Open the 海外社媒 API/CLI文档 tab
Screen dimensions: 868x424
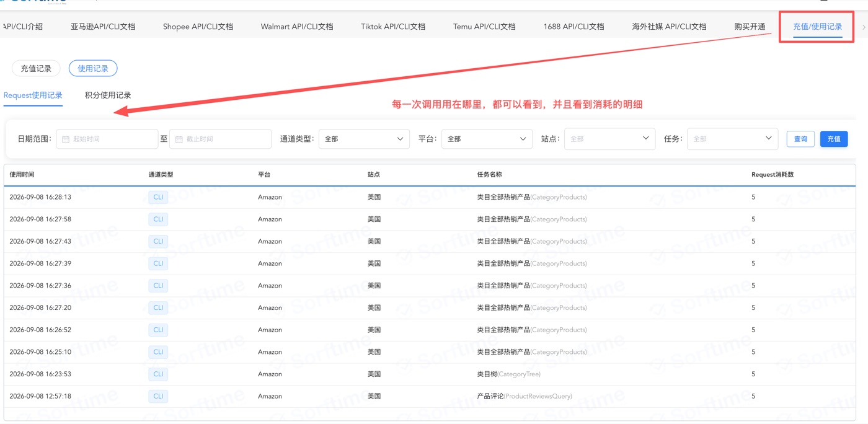click(669, 27)
